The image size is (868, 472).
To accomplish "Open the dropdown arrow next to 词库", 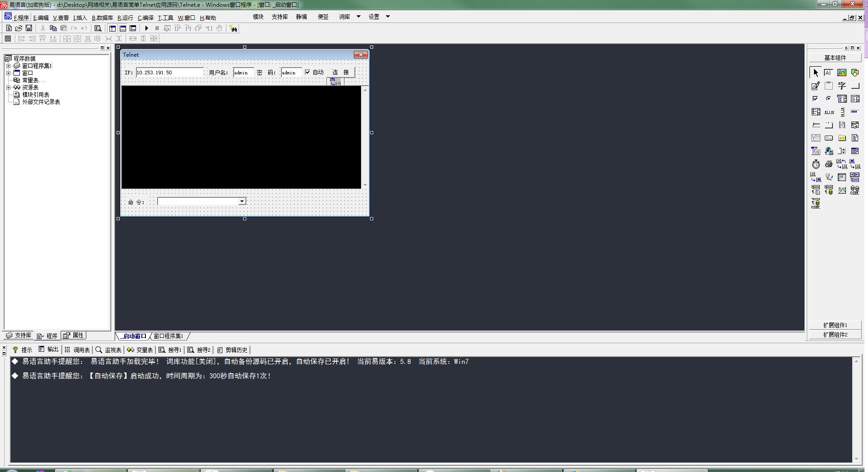I will coord(358,17).
